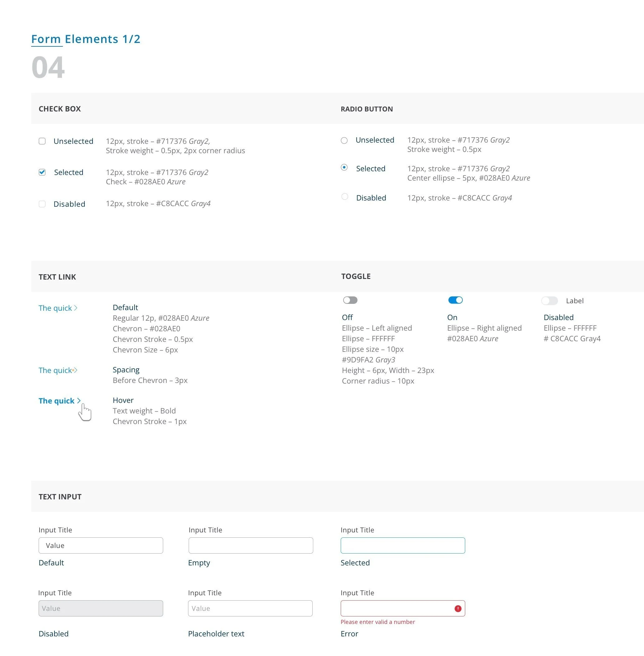Screen dimensions: 644x656
Task: Turn on the Off toggle switch
Action: point(350,300)
